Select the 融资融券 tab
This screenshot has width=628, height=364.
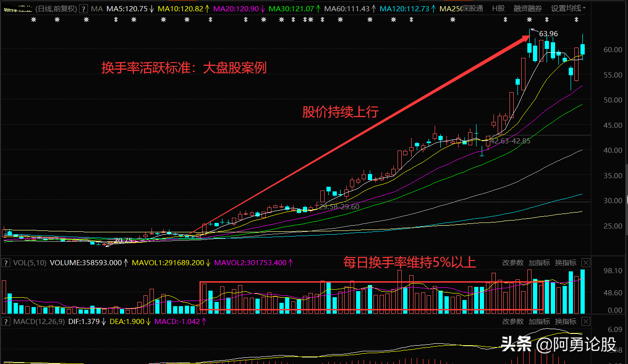click(527, 8)
